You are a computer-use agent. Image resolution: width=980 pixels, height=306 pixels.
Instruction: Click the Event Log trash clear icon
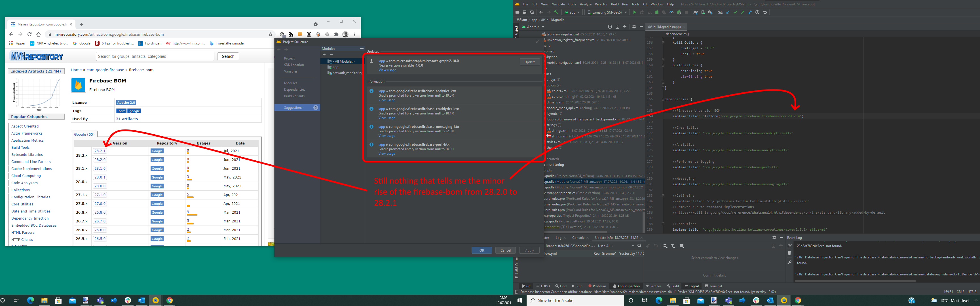[x=789, y=253]
